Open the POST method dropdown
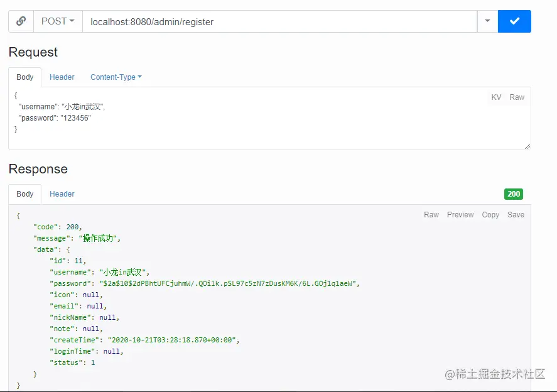 58,21
